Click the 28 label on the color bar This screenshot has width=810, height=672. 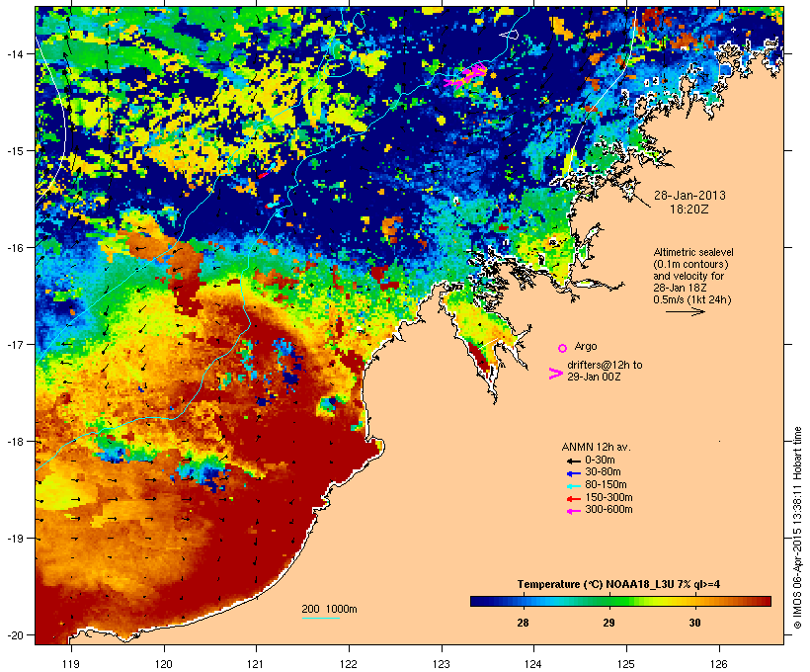[x=523, y=623]
